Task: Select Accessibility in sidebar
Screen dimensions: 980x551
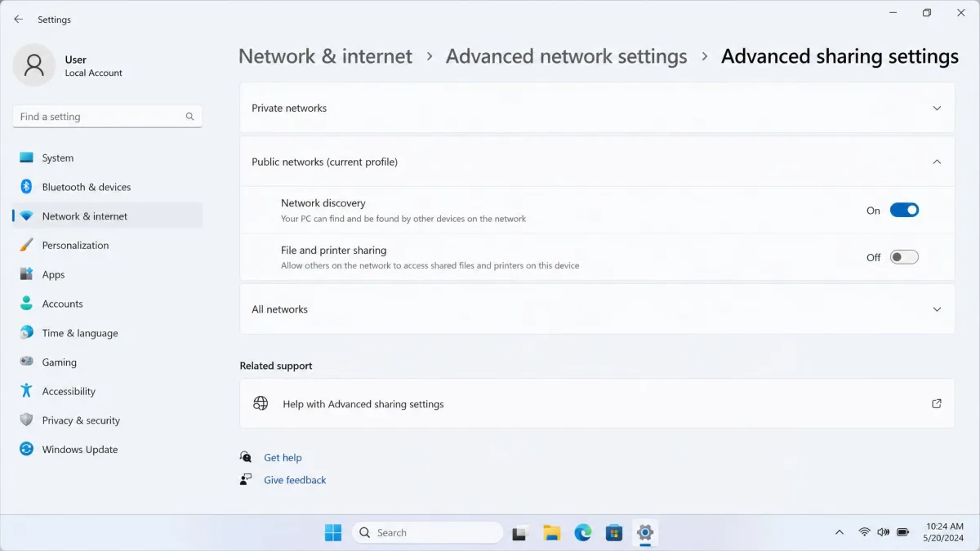Action: tap(108, 391)
